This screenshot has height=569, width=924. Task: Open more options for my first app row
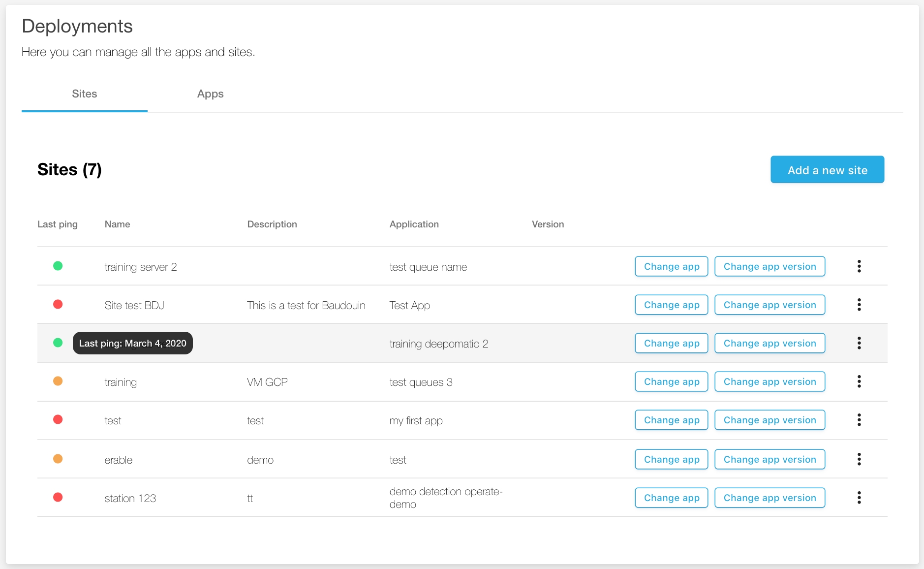click(859, 420)
